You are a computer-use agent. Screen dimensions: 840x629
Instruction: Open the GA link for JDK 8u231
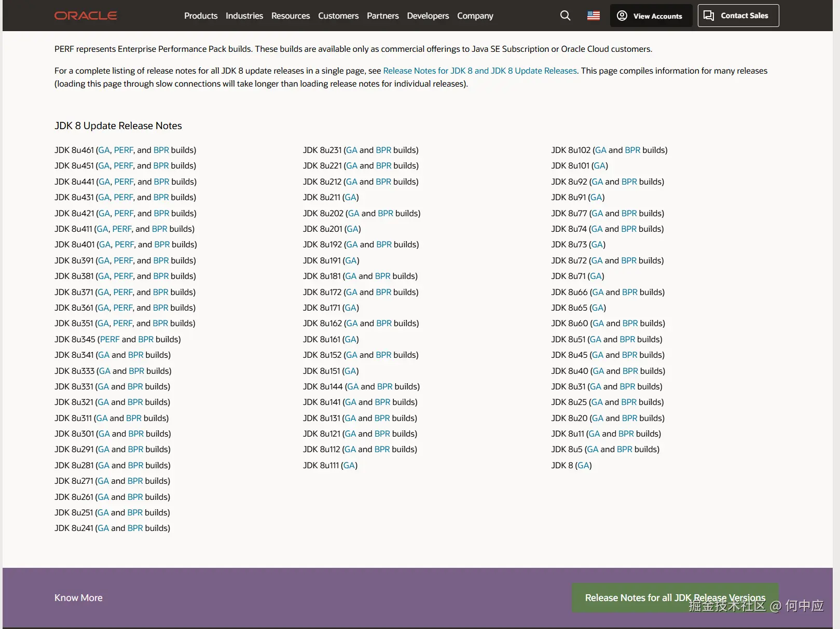tap(352, 150)
